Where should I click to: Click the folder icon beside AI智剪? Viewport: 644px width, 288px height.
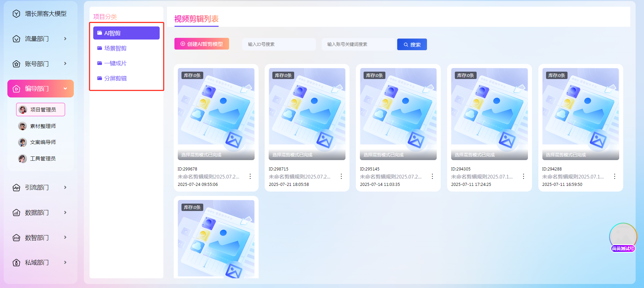click(100, 33)
